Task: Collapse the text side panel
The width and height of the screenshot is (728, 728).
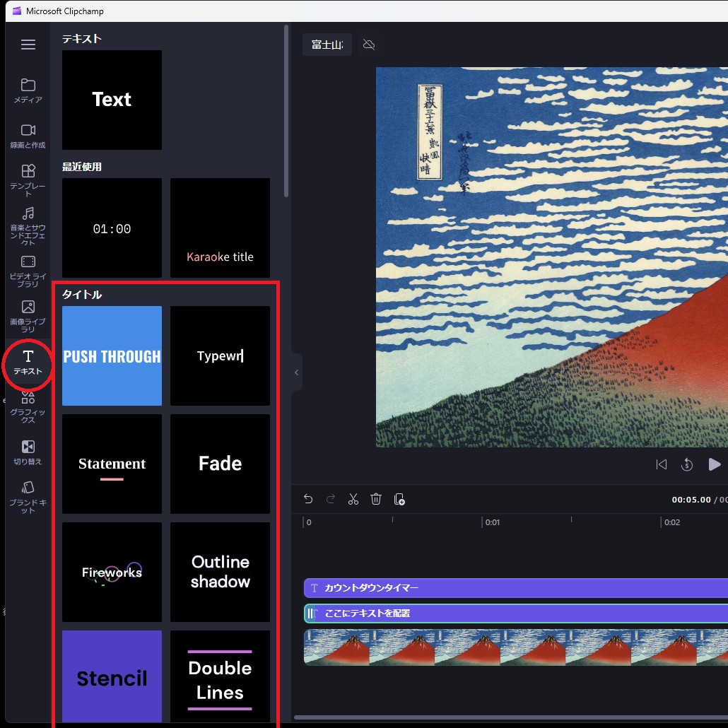Action: pos(297,372)
